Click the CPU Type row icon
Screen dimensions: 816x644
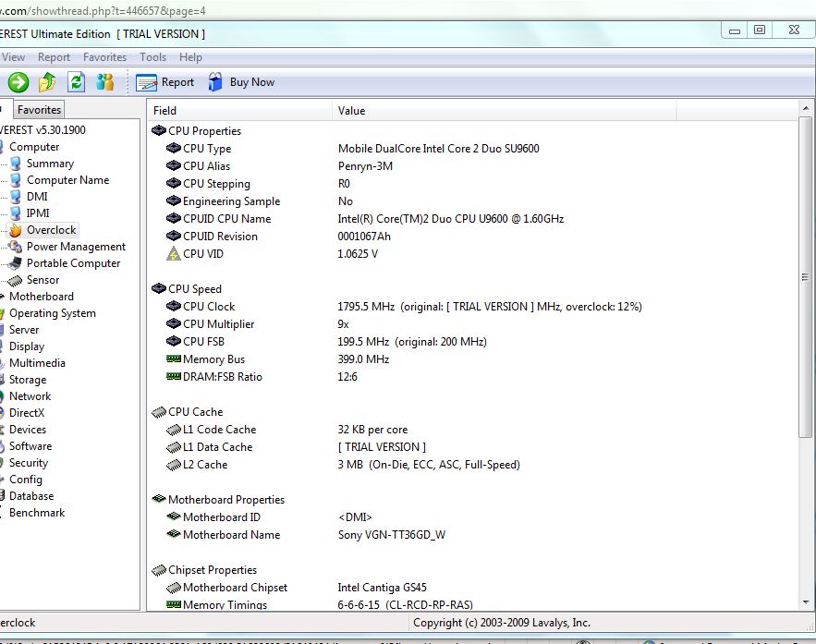[x=174, y=148]
